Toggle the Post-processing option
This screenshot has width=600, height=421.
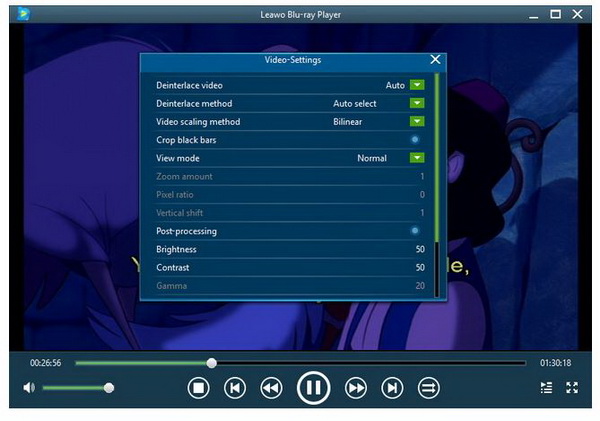[415, 231]
